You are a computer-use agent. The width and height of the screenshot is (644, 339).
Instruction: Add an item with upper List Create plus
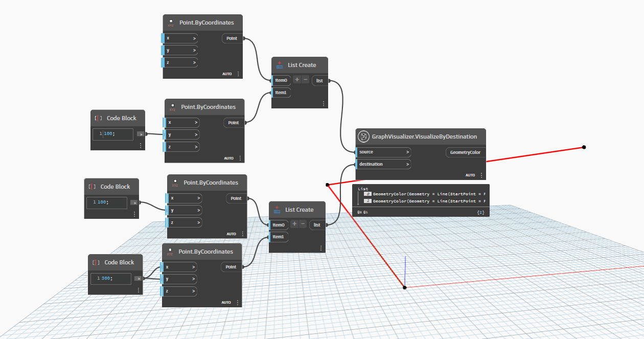point(297,80)
